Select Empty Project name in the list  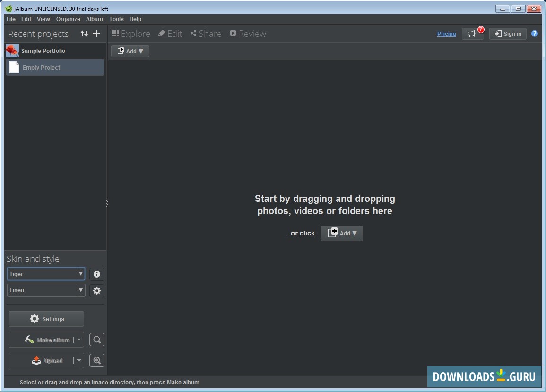[42, 68]
